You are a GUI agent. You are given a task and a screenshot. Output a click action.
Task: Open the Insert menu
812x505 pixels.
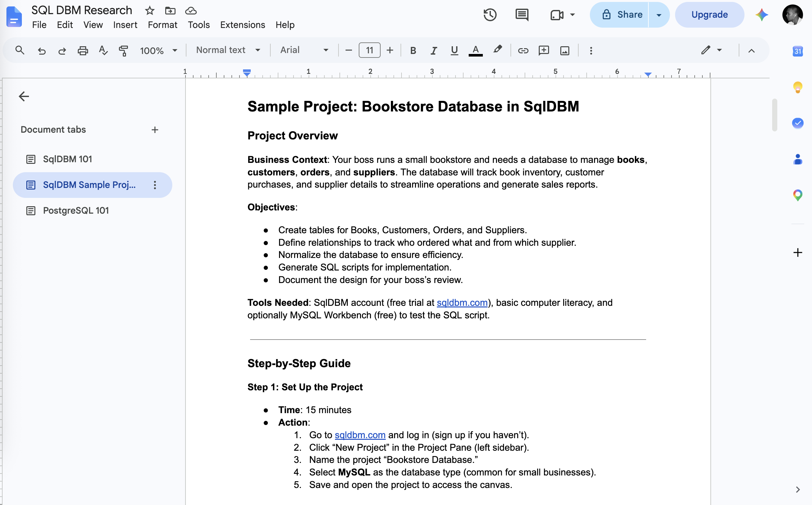[x=125, y=25]
